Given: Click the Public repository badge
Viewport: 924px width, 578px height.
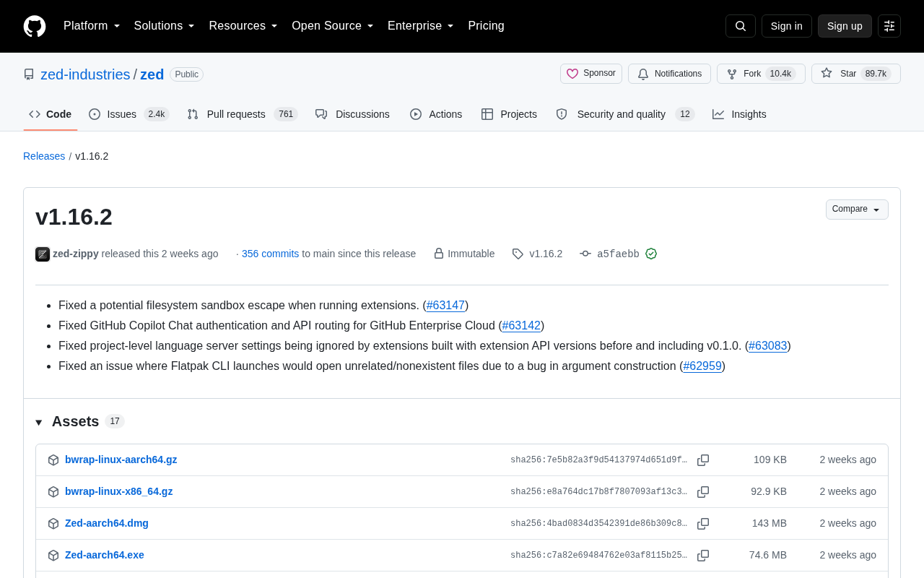Looking at the screenshot, I should (186, 74).
